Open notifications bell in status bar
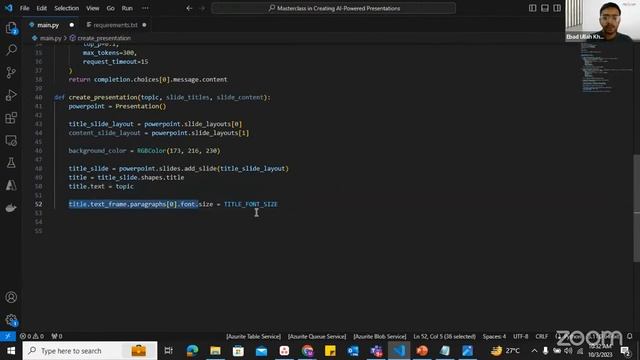640x360 pixels. (x=629, y=336)
